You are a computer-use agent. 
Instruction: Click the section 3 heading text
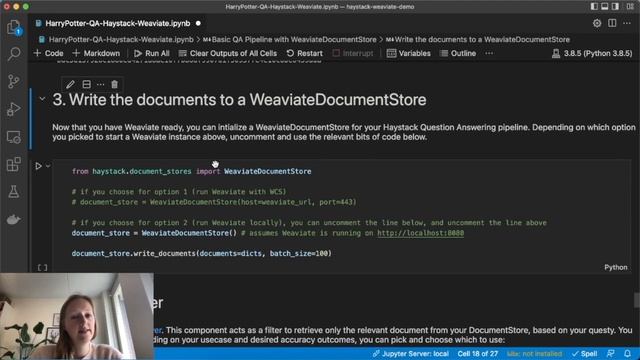[239, 100]
